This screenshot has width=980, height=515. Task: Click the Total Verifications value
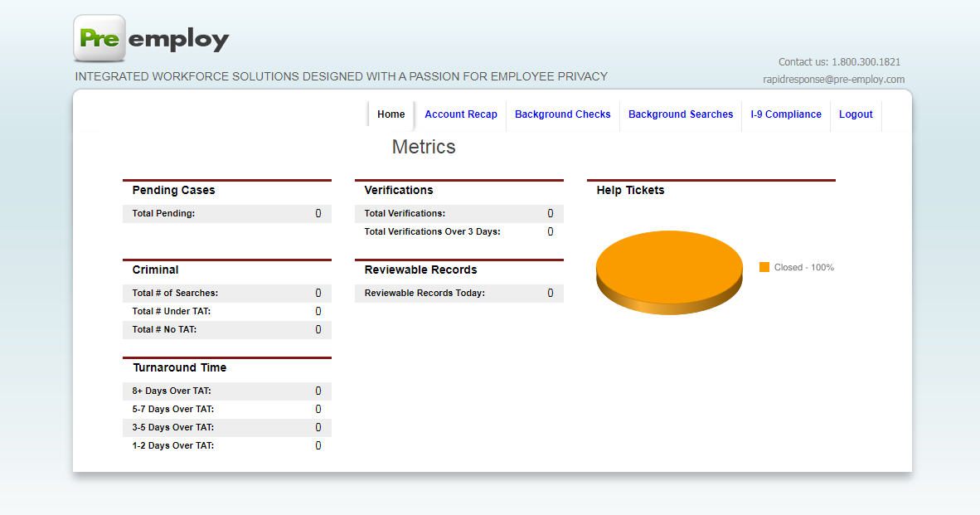pyautogui.click(x=550, y=213)
